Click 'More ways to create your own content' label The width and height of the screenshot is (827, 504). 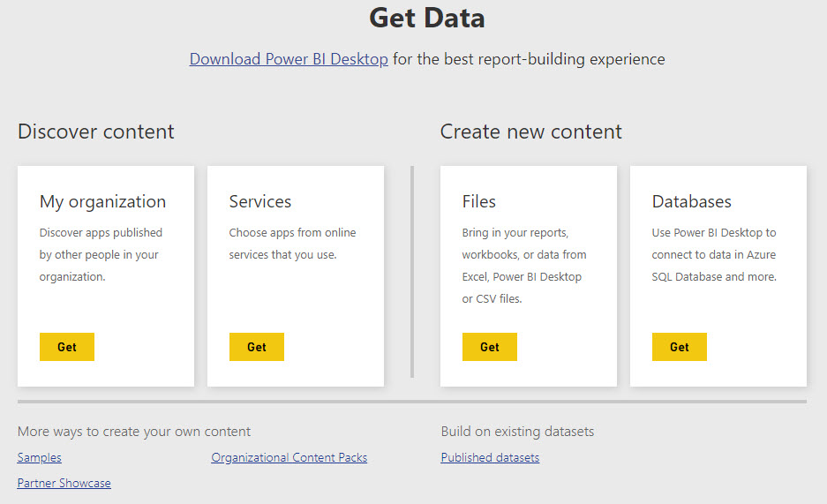pos(134,432)
